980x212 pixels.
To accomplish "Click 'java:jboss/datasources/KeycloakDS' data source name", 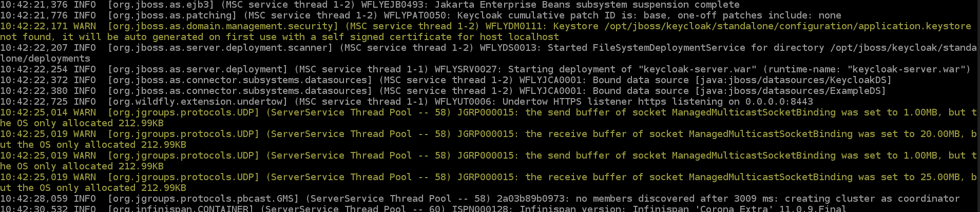I will (793, 80).
